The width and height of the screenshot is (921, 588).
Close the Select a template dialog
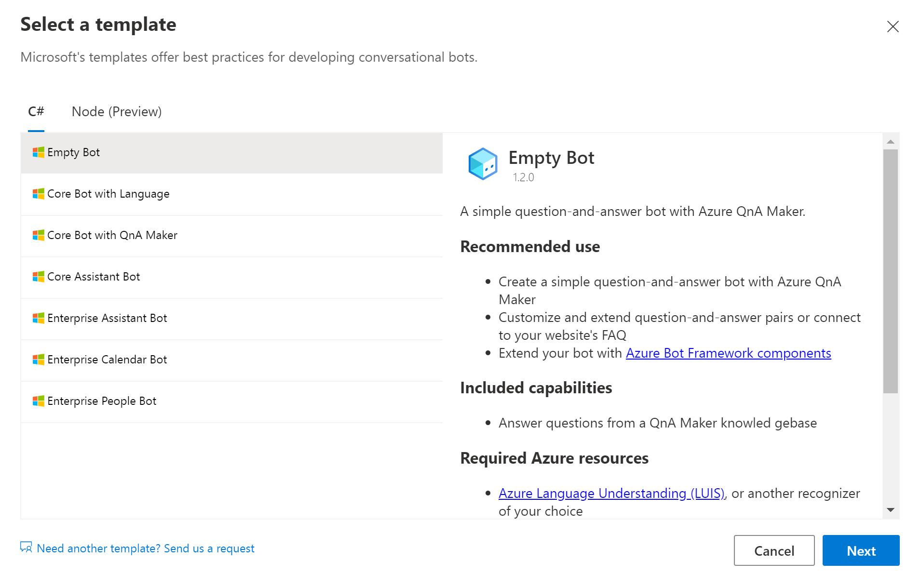[893, 27]
